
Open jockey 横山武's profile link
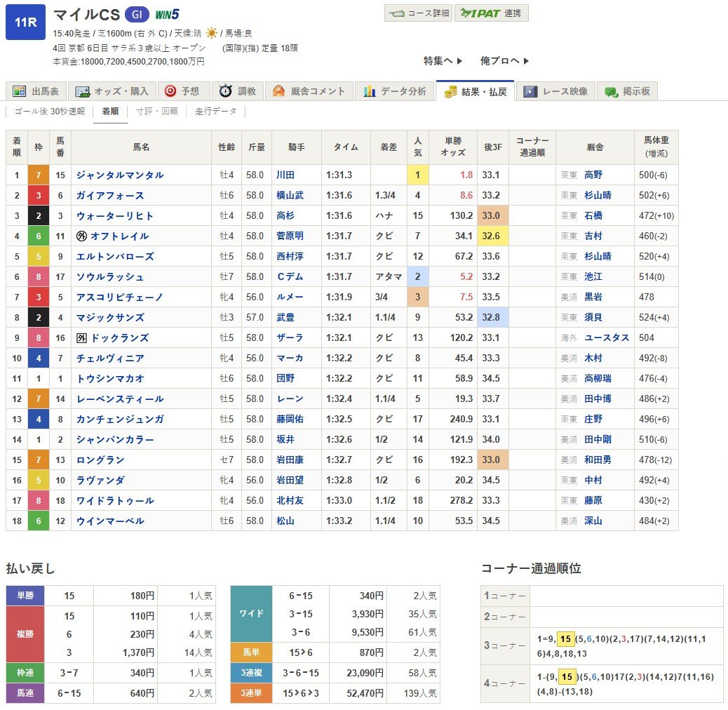[x=290, y=196]
